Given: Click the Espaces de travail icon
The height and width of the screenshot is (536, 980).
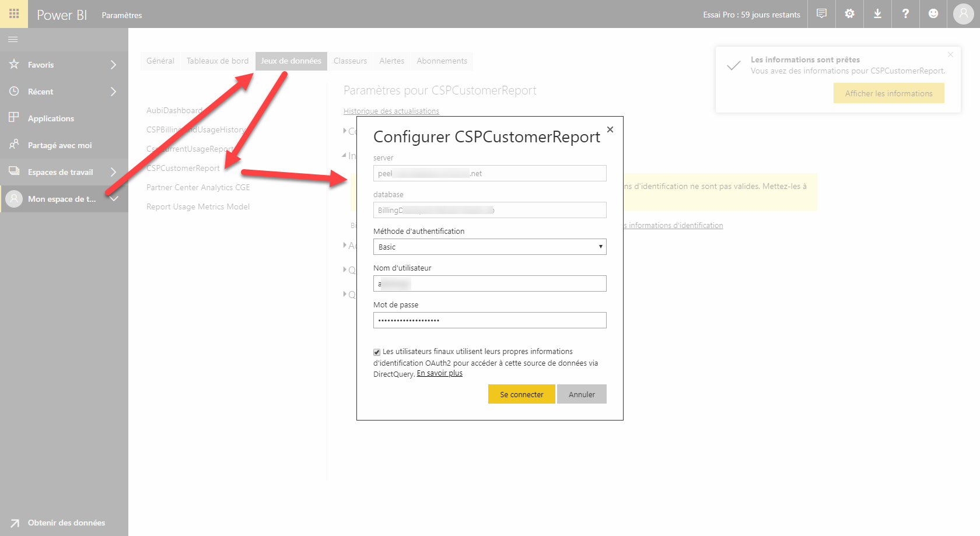Looking at the screenshot, I should pyautogui.click(x=14, y=171).
